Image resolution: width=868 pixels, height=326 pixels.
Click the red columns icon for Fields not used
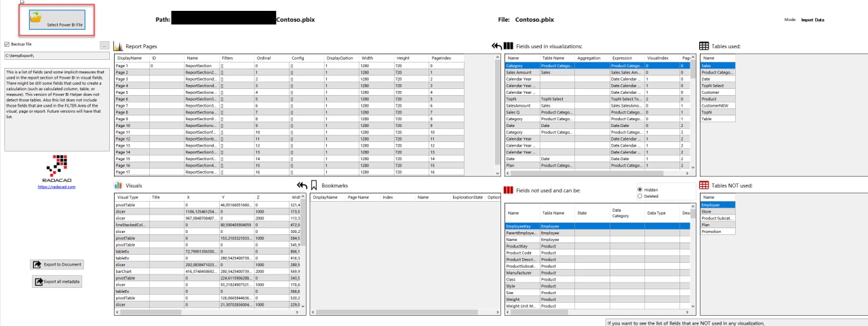pos(509,190)
